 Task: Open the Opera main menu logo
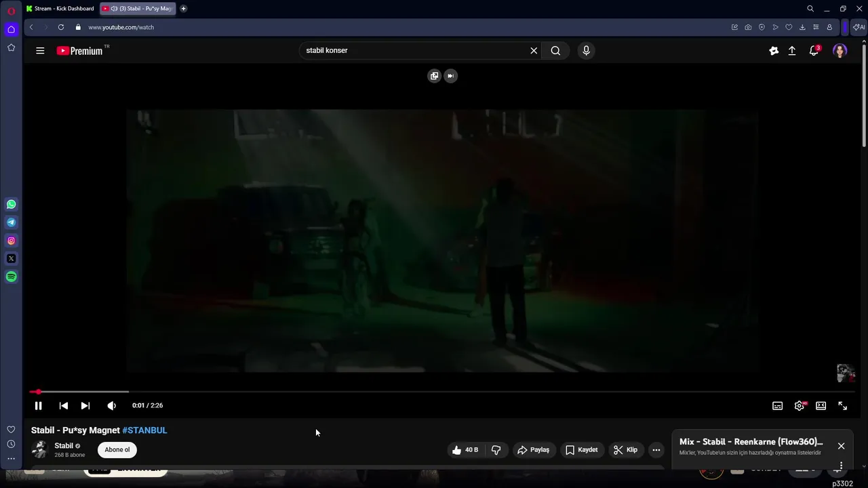(11, 10)
